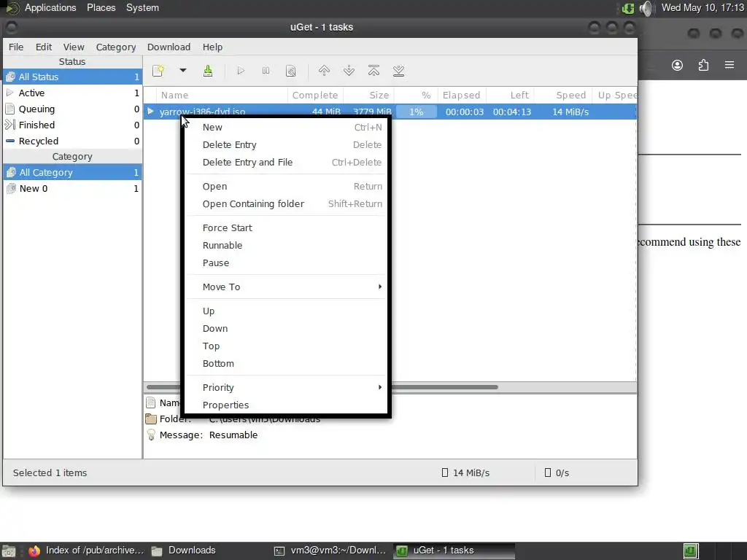The height and width of the screenshot is (560, 747).
Task: Choose Top in the context menu
Action: pyautogui.click(x=286, y=346)
